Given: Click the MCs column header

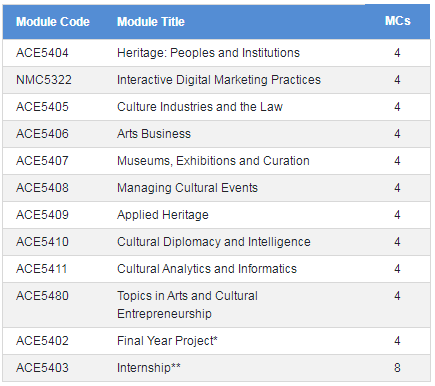Looking at the screenshot, I should [x=397, y=21].
